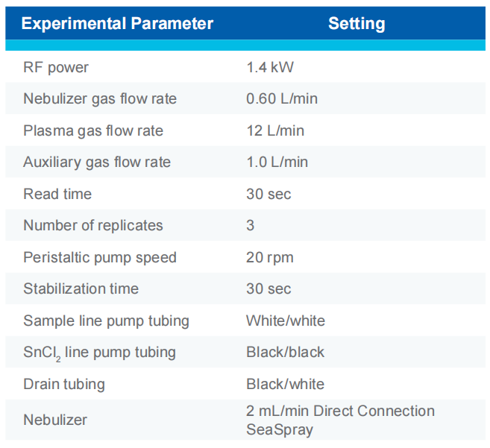Click the 1.4 kW value
The width and height of the screenshot is (490, 448).
coord(270,68)
